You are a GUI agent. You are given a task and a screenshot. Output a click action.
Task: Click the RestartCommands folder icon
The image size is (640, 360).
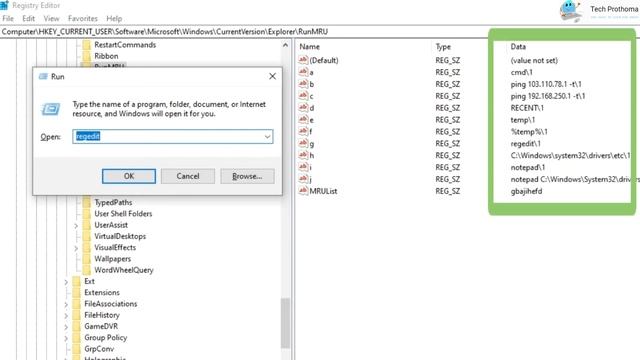click(x=87, y=44)
